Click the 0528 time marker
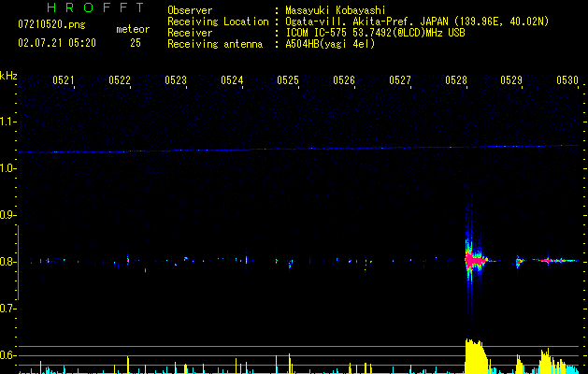 click(x=456, y=80)
